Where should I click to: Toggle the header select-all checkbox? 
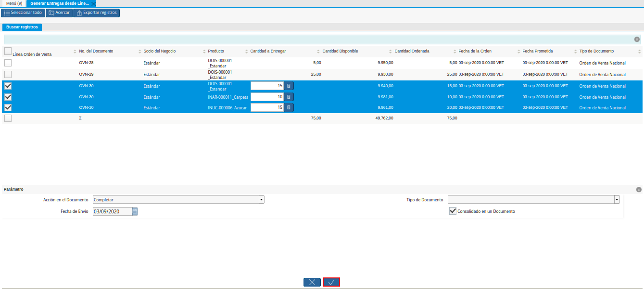[x=8, y=51]
